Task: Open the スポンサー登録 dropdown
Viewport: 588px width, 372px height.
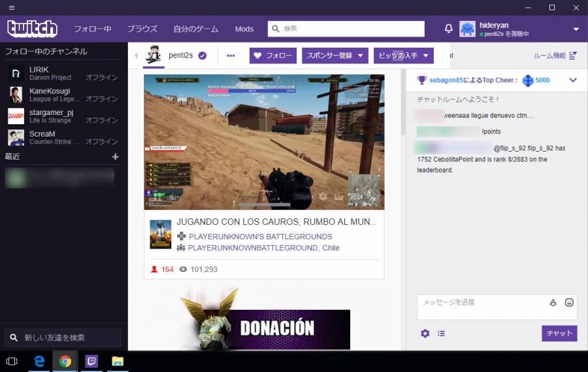Action: click(x=335, y=56)
